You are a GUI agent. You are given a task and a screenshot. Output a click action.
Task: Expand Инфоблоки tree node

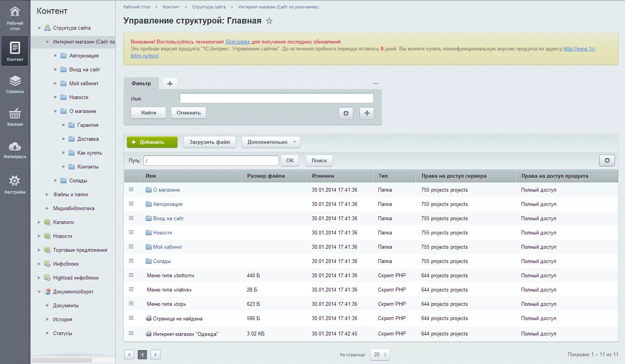[39, 264]
